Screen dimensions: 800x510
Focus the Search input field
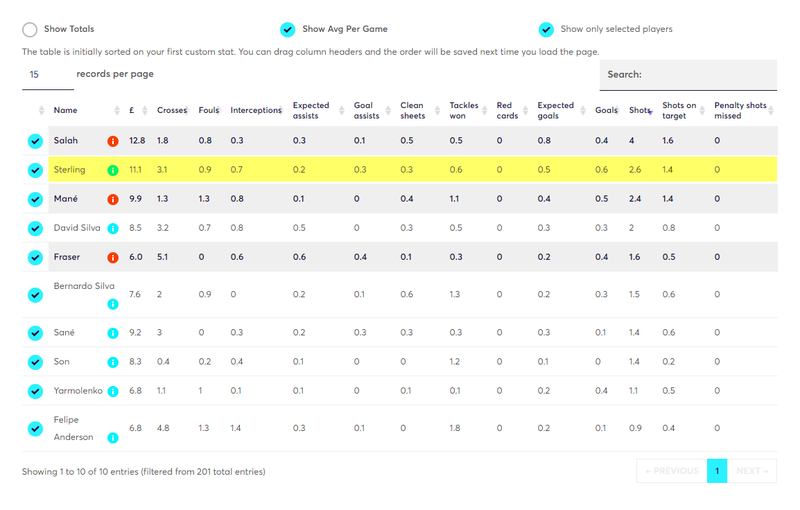688,75
